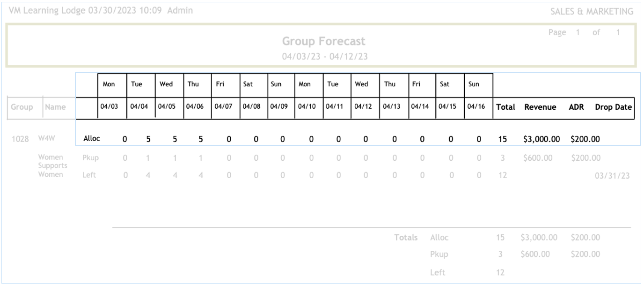Click the Group column header

pos(22,107)
